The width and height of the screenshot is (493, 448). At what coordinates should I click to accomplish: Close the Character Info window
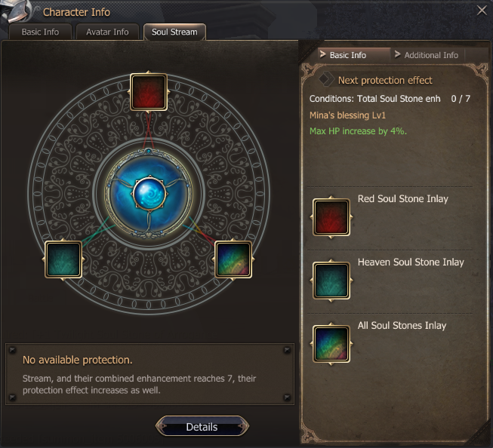(x=482, y=11)
